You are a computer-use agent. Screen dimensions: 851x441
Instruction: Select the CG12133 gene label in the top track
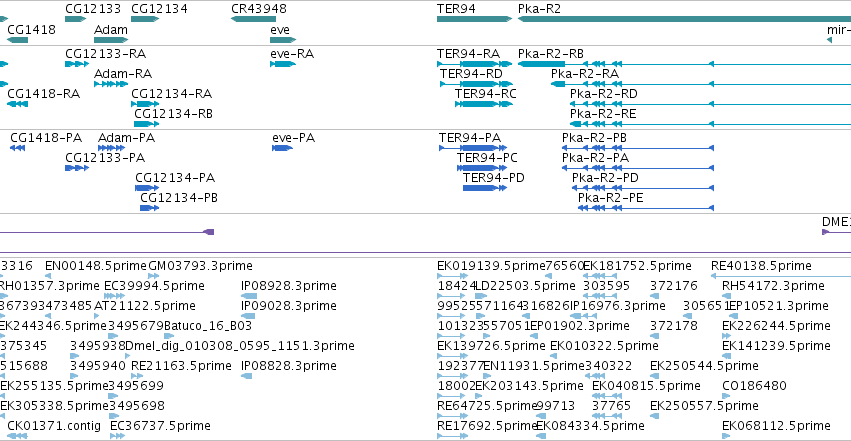click(x=93, y=9)
